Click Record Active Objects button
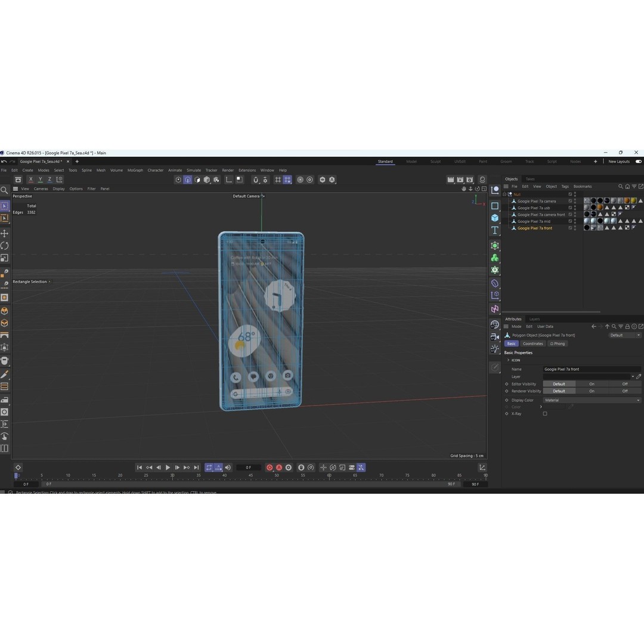 coord(270,467)
